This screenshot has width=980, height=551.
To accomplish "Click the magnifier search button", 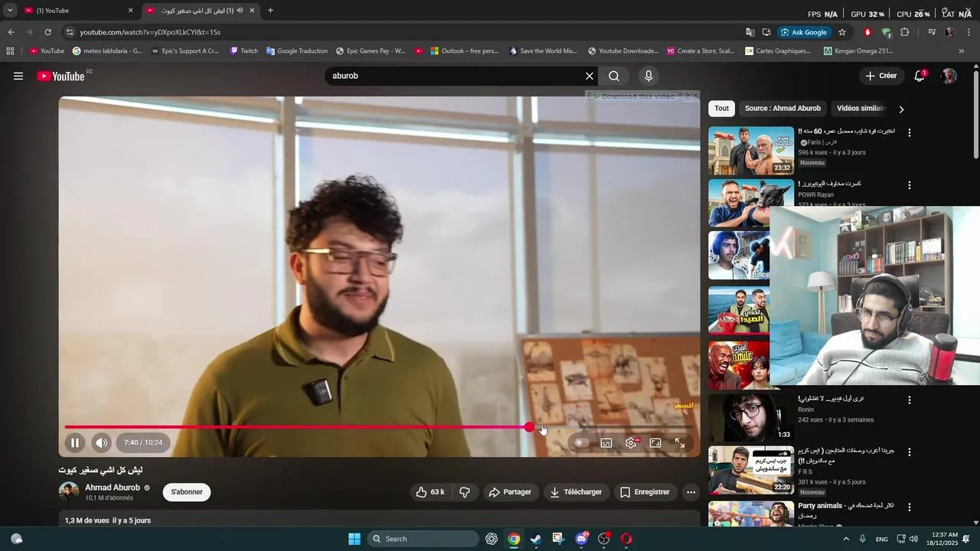I will click(614, 76).
